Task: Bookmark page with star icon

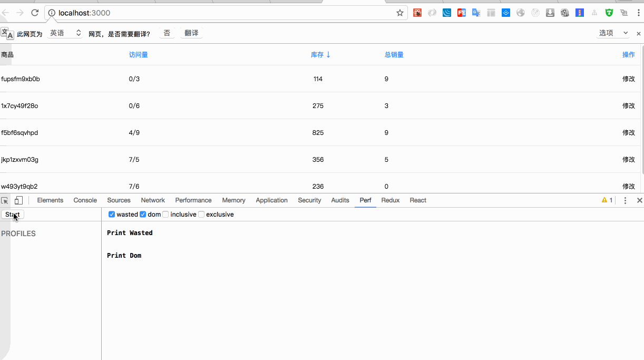Action: 400,13
